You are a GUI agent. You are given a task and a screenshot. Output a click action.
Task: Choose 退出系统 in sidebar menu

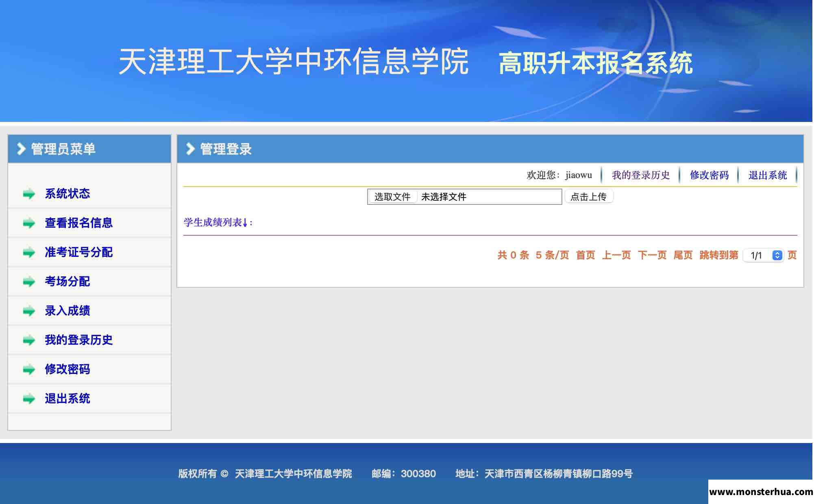pyautogui.click(x=67, y=398)
